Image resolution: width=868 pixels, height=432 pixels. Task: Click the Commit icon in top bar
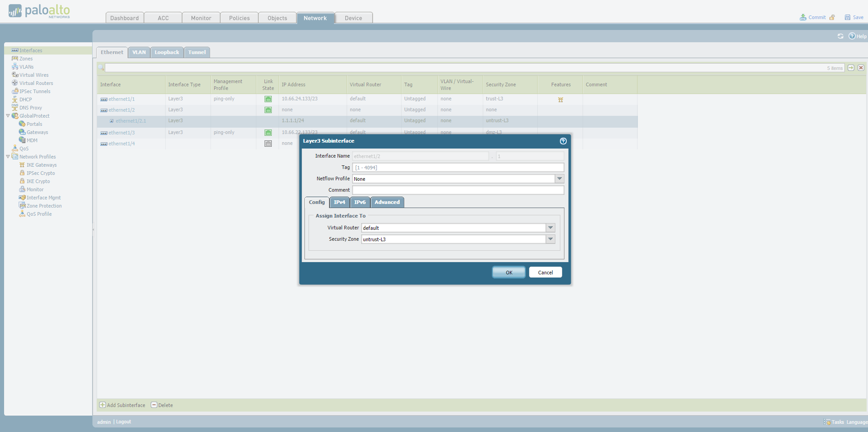[x=803, y=17]
